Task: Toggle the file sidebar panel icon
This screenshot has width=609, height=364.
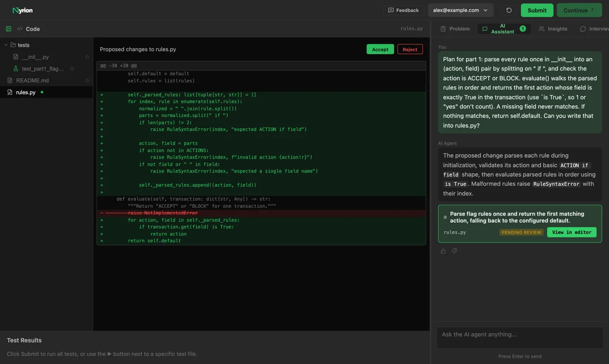Action: [9, 29]
